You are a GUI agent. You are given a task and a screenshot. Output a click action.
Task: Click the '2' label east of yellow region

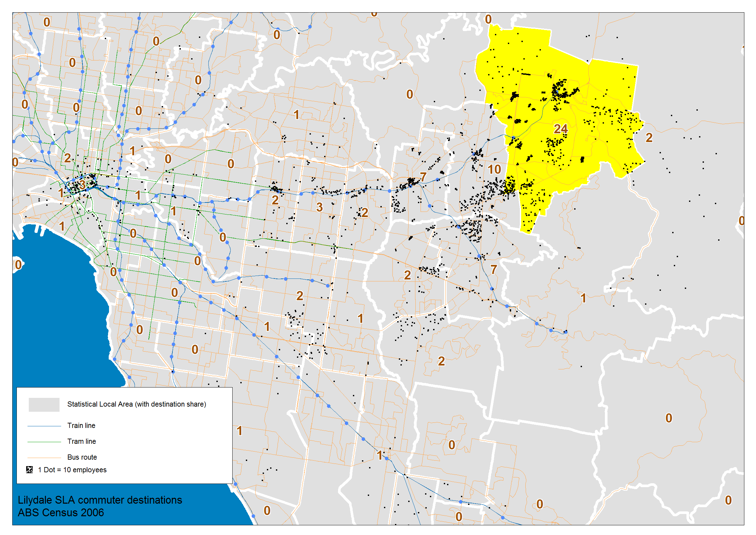click(649, 138)
